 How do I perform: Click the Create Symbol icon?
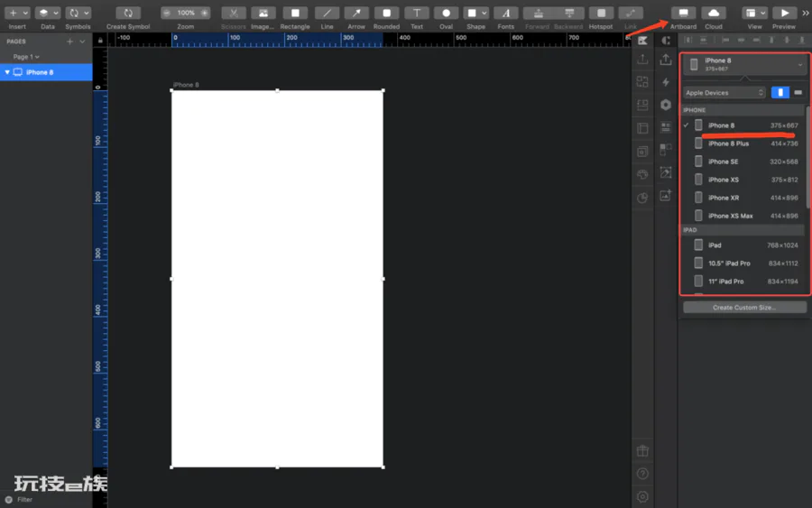[x=128, y=13]
